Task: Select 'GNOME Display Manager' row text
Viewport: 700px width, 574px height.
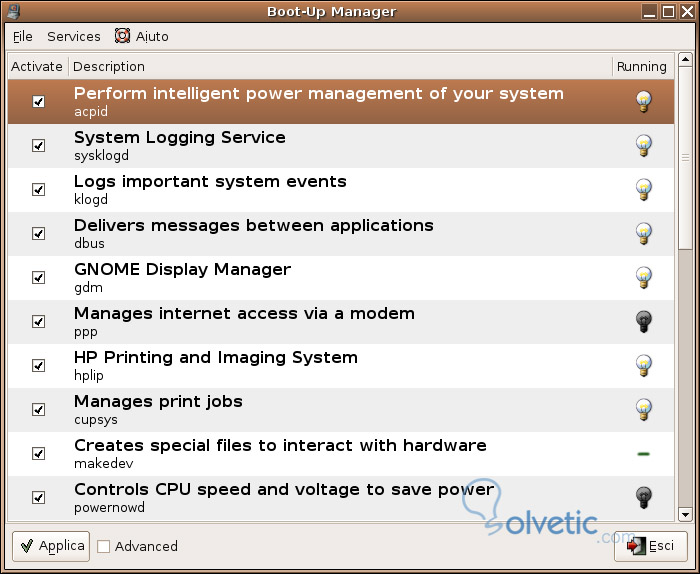Action: pyautogui.click(x=182, y=270)
